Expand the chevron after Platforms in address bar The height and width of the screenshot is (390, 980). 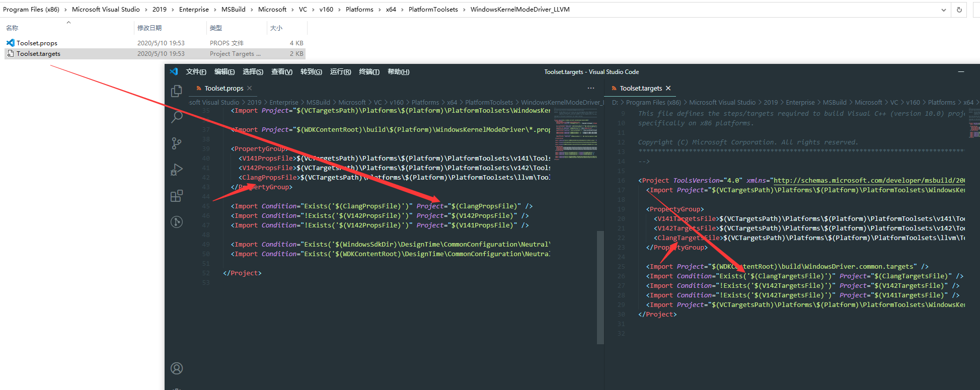pyautogui.click(x=380, y=10)
